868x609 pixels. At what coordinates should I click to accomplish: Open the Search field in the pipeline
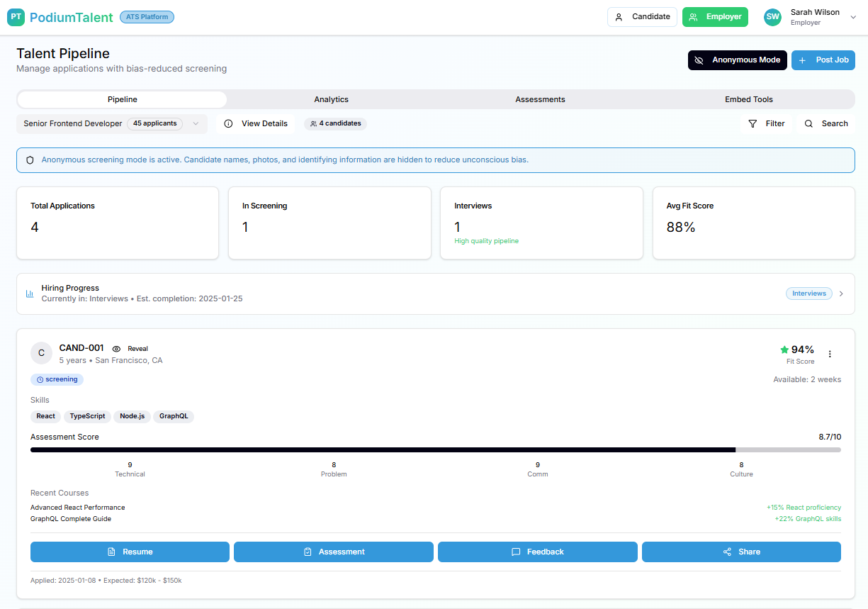click(826, 123)
